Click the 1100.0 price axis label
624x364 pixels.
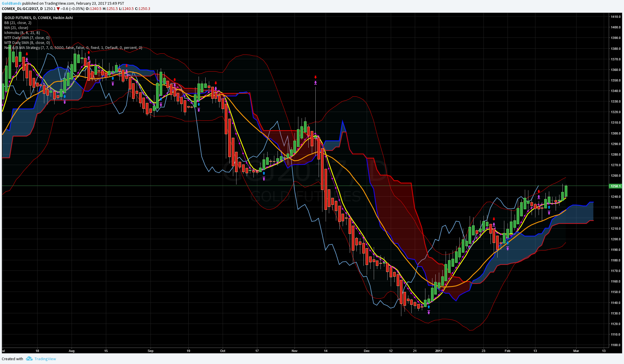click(x=616, y=345)
